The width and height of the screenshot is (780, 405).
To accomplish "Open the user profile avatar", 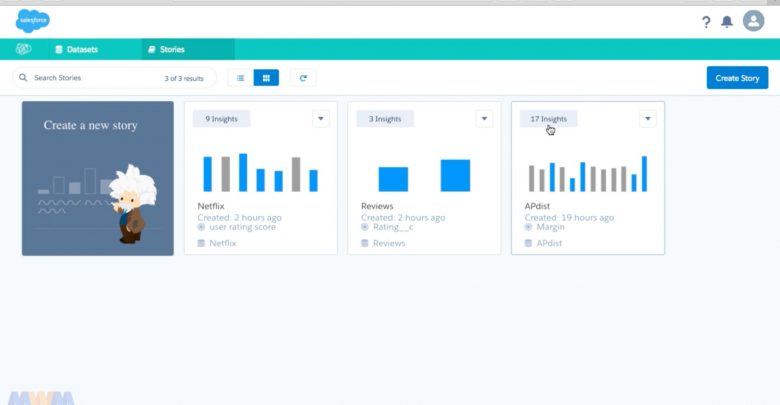I will tap(754, 21).
